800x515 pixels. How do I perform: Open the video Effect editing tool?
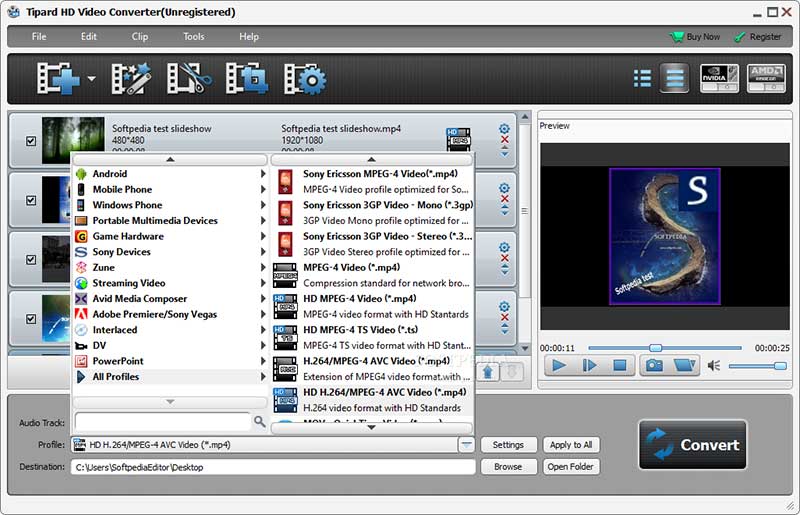click(x=129, y=78)
